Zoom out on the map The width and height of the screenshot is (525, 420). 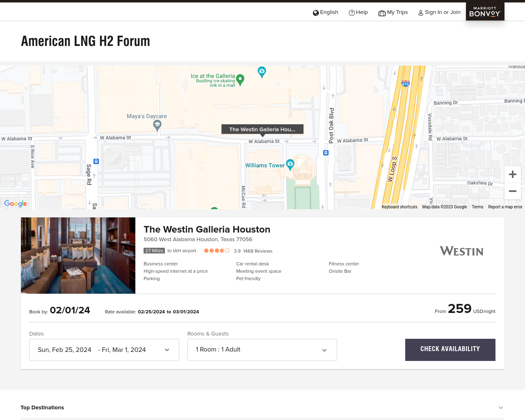click(x=513, y=191)
